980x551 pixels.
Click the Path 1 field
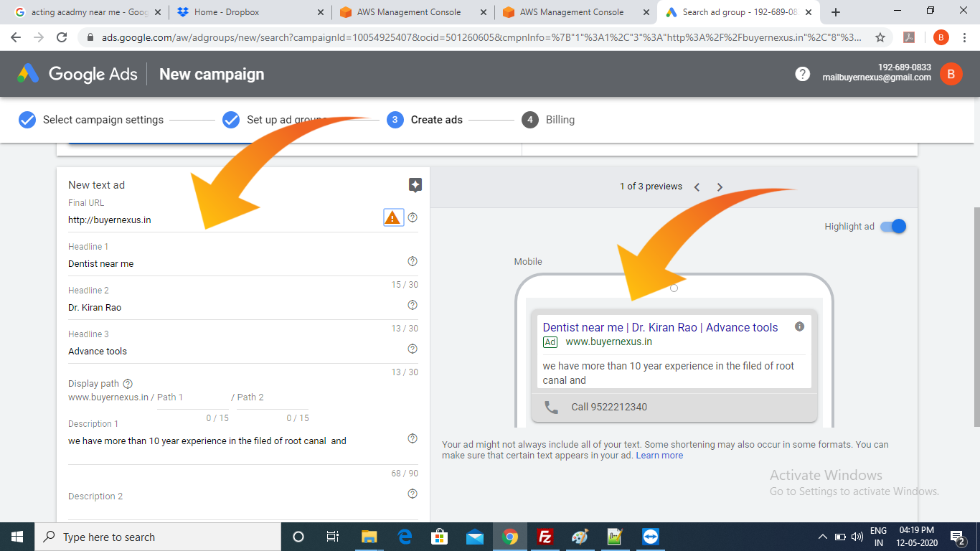pyautogui.click(x=193, y=397)
